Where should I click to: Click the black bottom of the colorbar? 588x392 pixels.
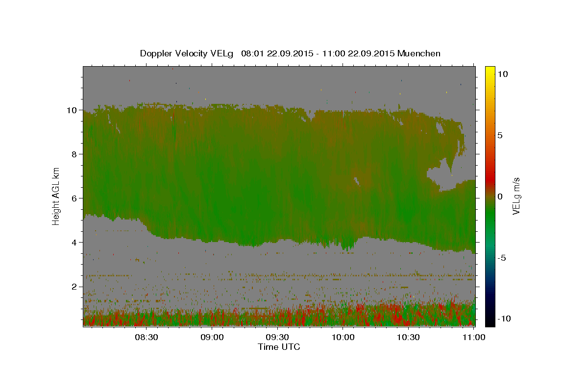click(x=490, y=322)
